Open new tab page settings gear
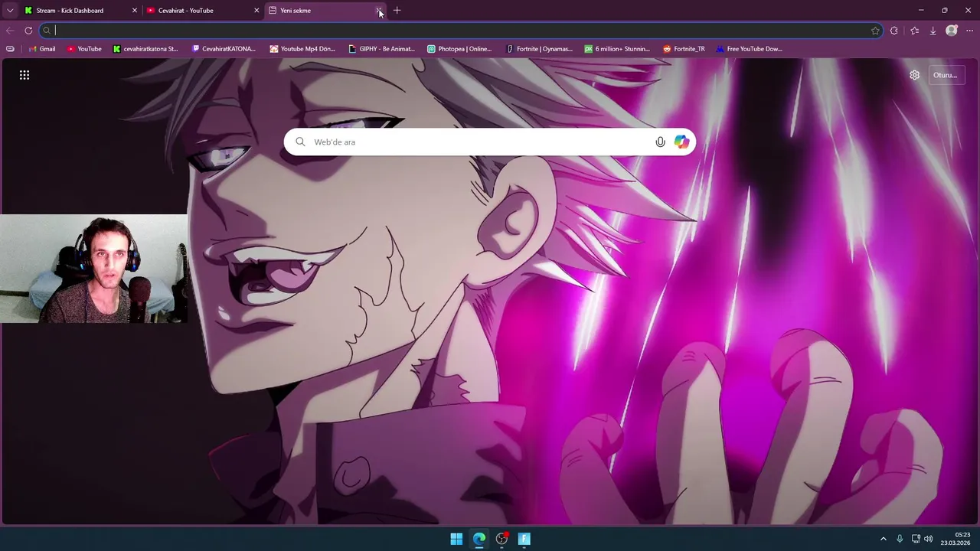This screenshot has height=551, width=980. (914, 75)
